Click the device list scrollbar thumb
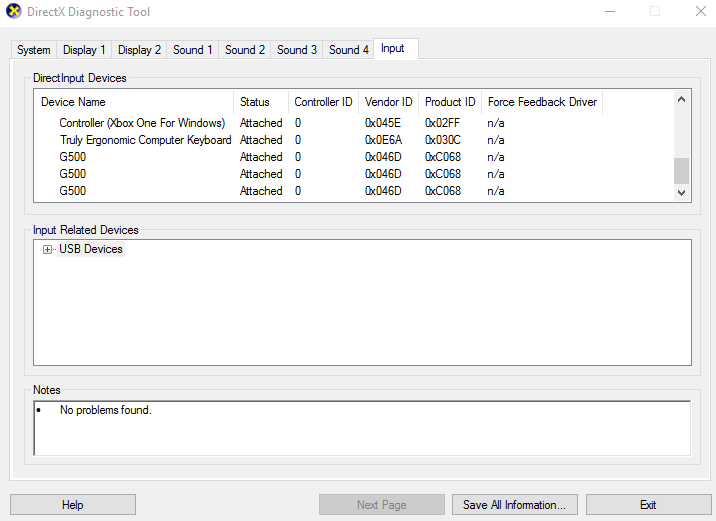The image size is (716, 521). coord(681,171)
